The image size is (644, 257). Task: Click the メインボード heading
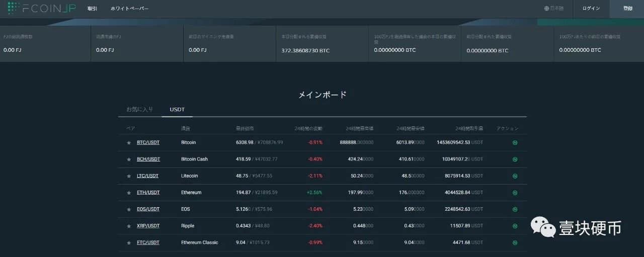(x=323, y=95)
